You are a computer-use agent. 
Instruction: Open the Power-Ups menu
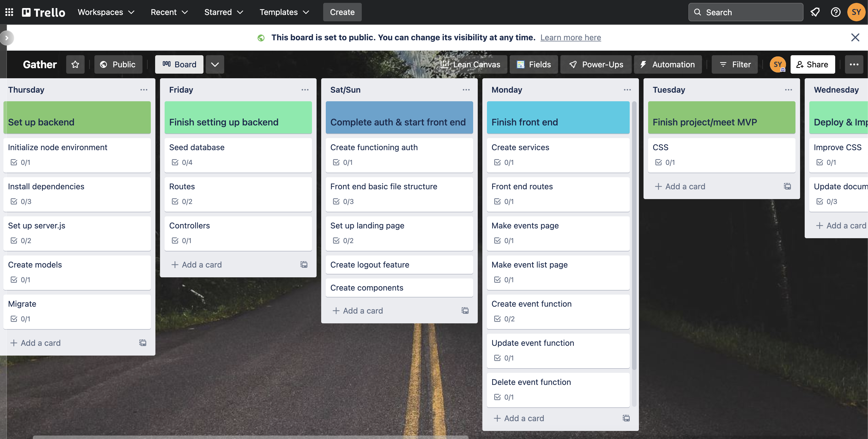tap(595, 64)
